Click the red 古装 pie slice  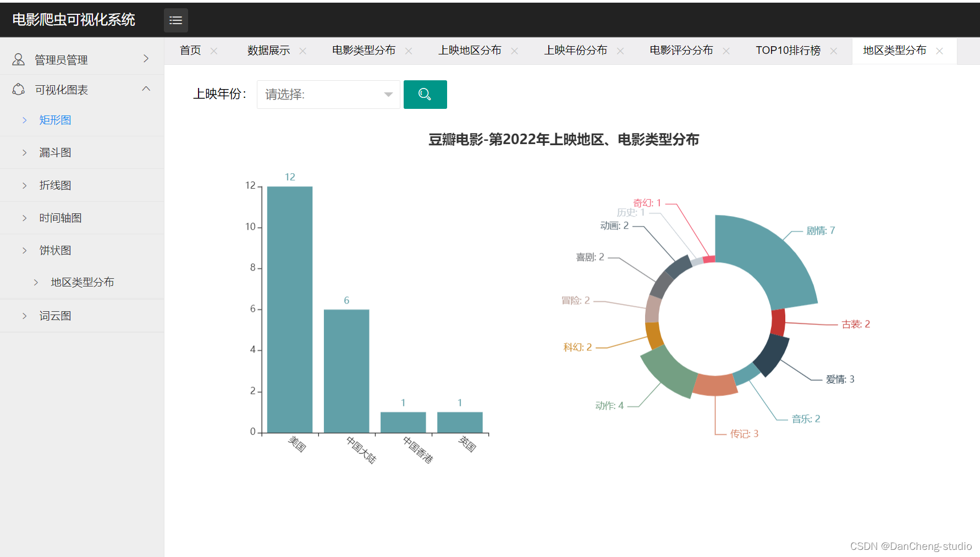[x=778, y=323]
